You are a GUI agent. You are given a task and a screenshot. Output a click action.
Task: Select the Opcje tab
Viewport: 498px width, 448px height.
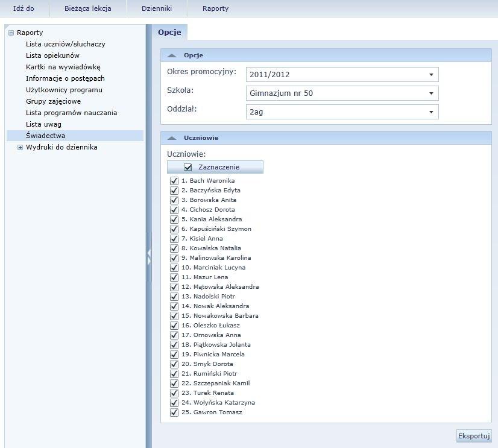tap(169, 32)
